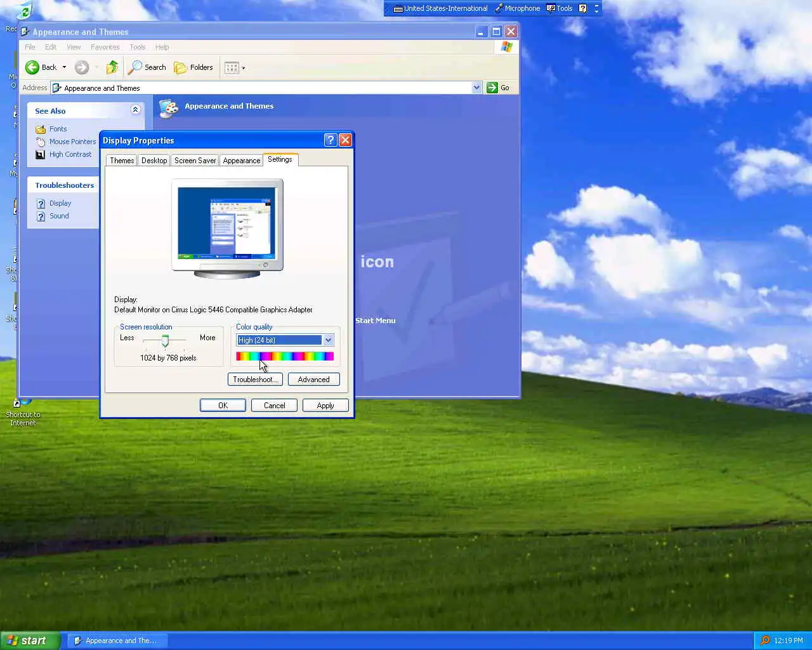Open Search in the toolbar

(147, 67)
